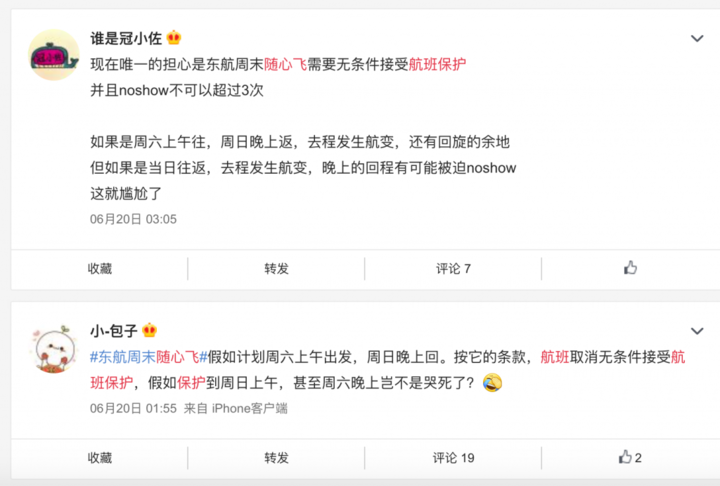Open username 谁是冠小佐
Image resolution: width=720 pixels, height=486 pixels.
pyautogui.click(x=126, y=38)
